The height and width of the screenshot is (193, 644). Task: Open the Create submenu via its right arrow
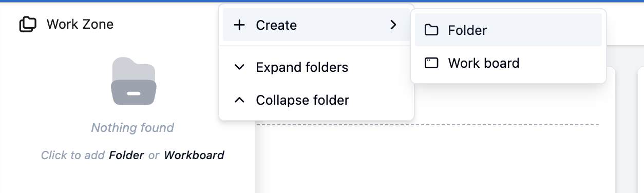click(393, 25)
